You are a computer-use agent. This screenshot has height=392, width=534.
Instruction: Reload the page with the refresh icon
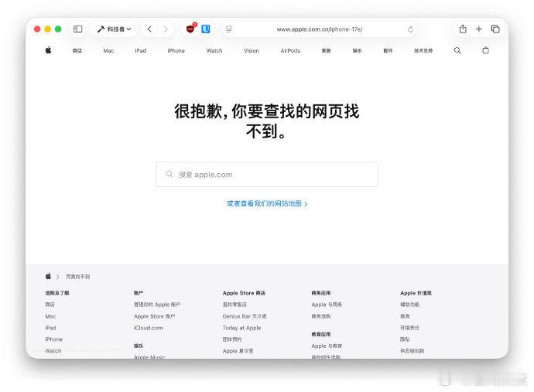[410, 29]
